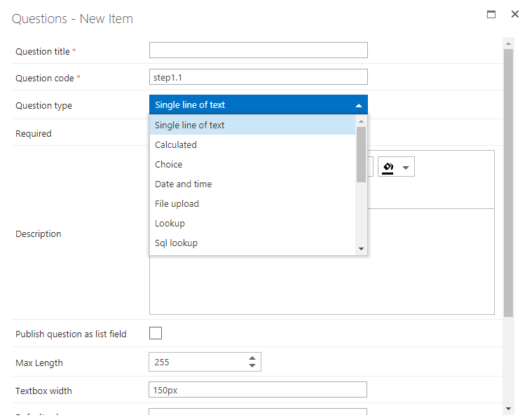Click the Question title input field

click(258, 50)
